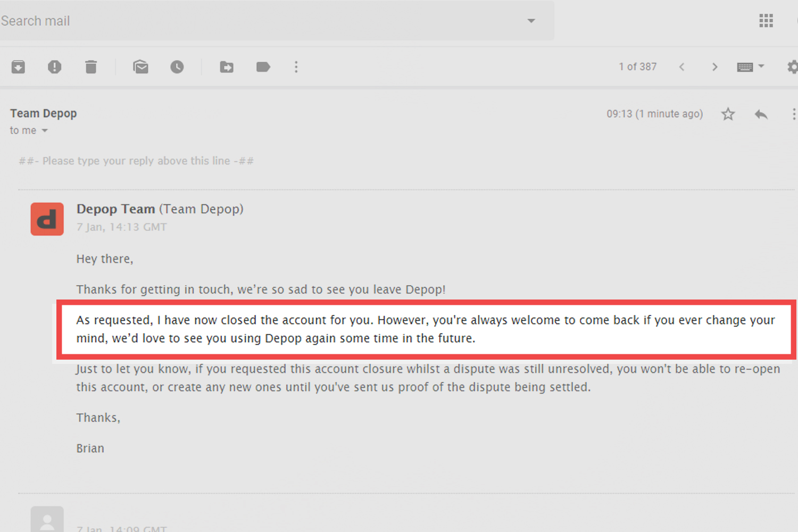Apply a label to this email

263,67
